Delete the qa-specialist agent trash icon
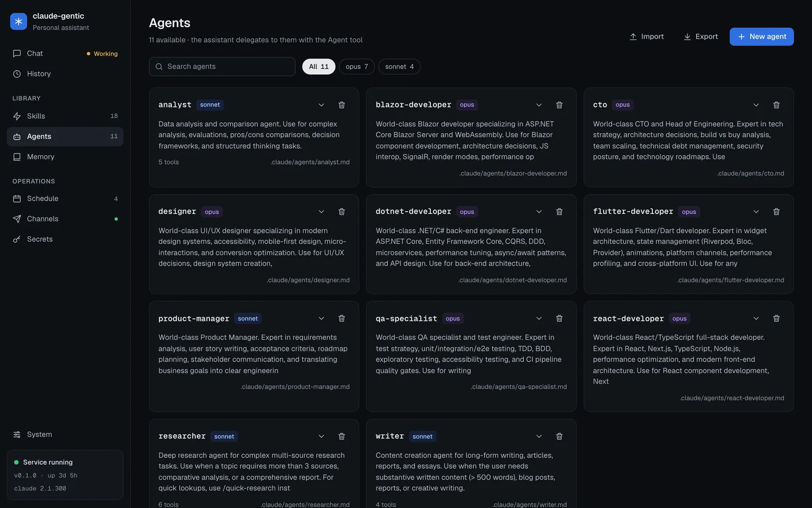Image resolution: width=812 pixels, height=508 pixels. pos(559,319)
